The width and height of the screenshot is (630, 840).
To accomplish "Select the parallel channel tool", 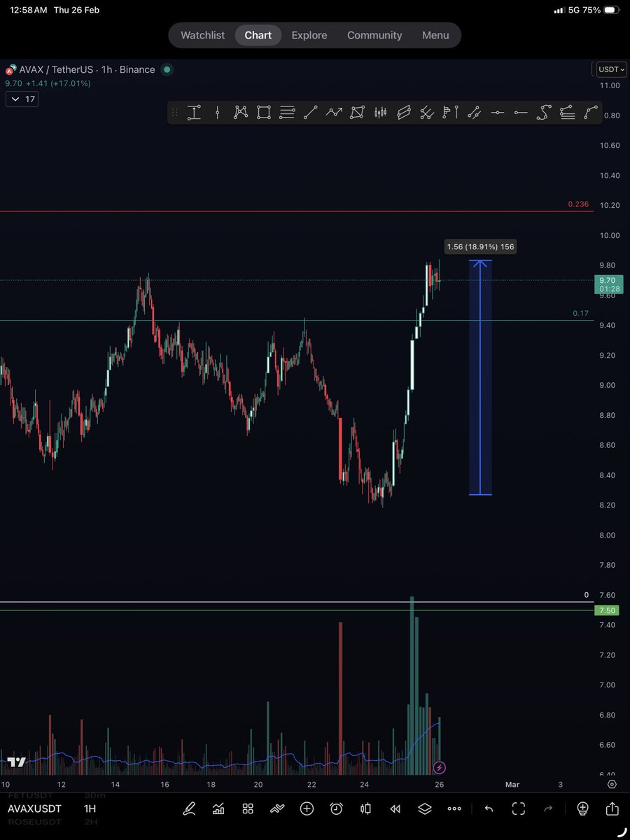I will coord(404,112).
